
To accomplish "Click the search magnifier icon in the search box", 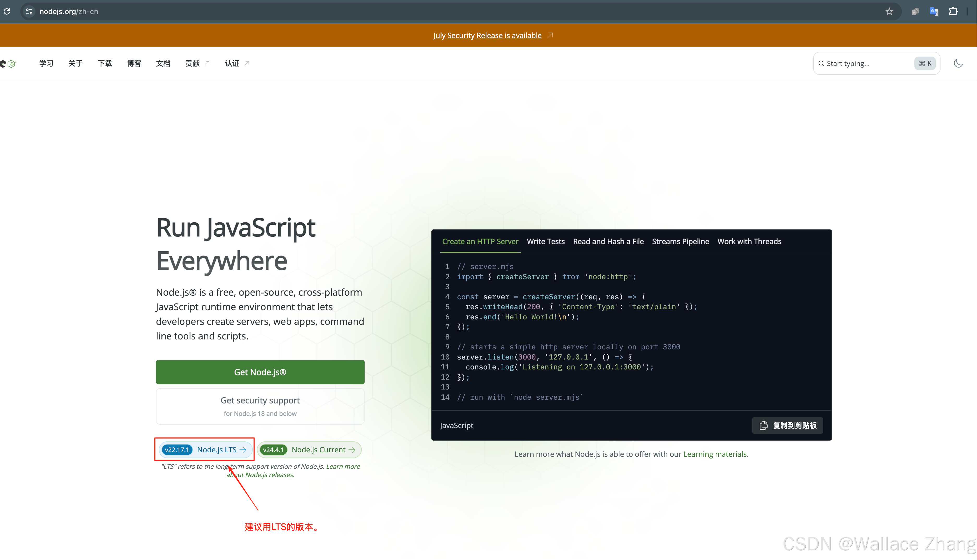I will pos(821,63).
